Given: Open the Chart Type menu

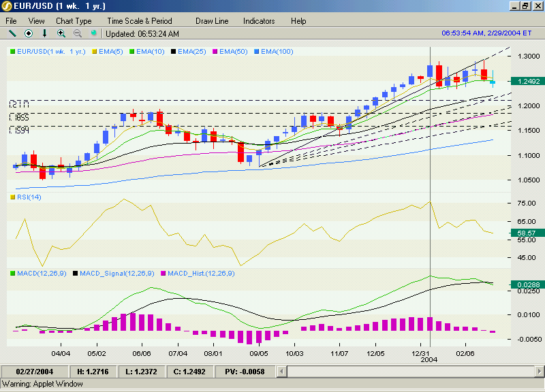Looking at the screenshot, I should 74,21.
